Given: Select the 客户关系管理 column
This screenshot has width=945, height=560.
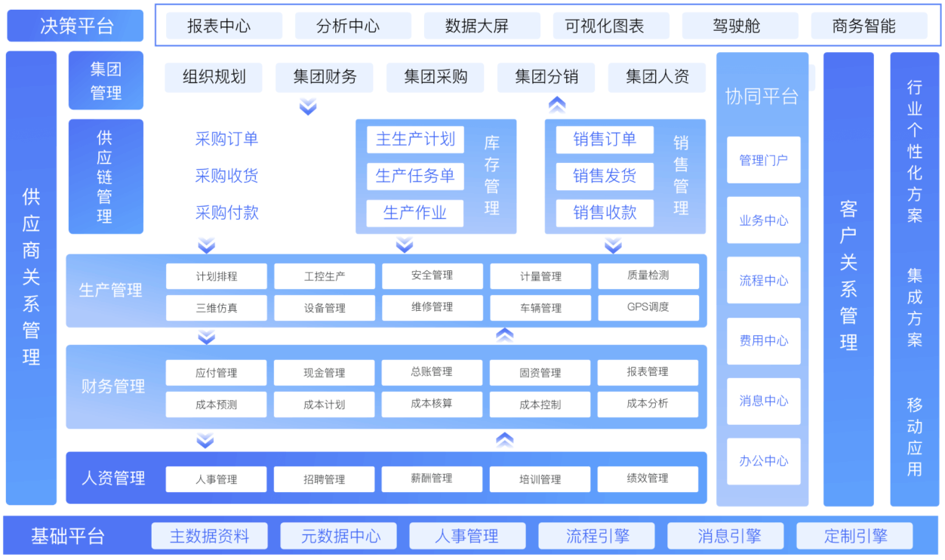Looking at the screenshot, I should click(848, 279).
